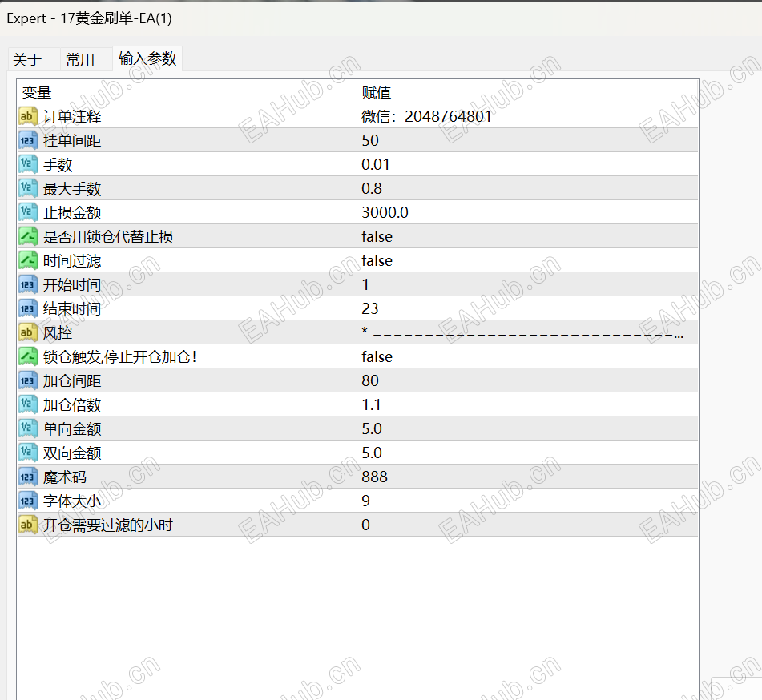
Task: Click the ½ icon beside 最大手数
Action: click(28, 188)
